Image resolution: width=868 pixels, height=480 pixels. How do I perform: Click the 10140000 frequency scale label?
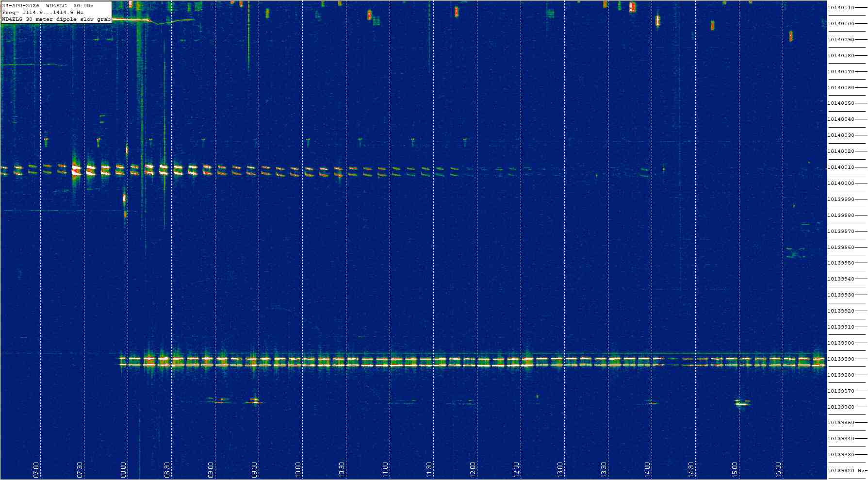click(841, 183)
